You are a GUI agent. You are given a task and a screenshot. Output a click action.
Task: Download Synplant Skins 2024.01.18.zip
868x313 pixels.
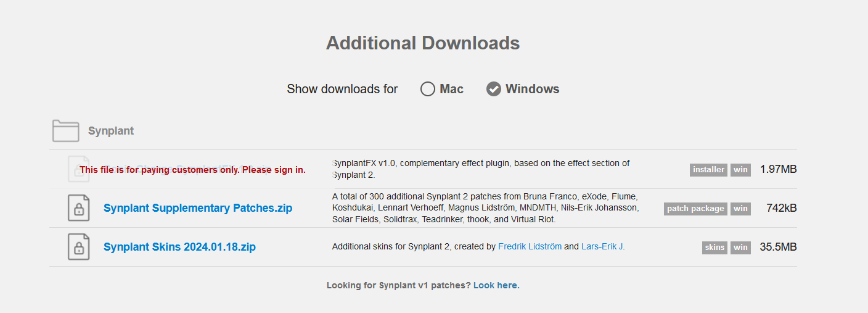pyautogui.click(x=179, y=247)
